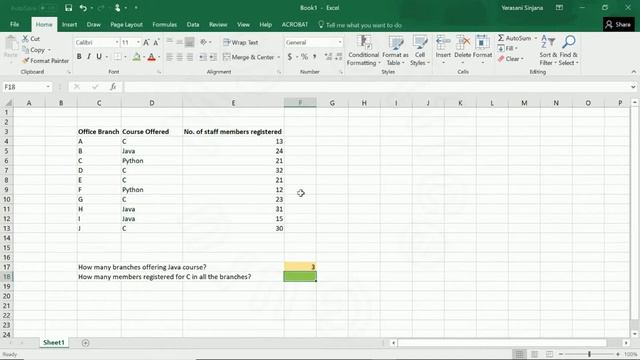Viewport: 640px width, 360px height.
Task: Click the zoom out minus button
Action: [561, 354]
